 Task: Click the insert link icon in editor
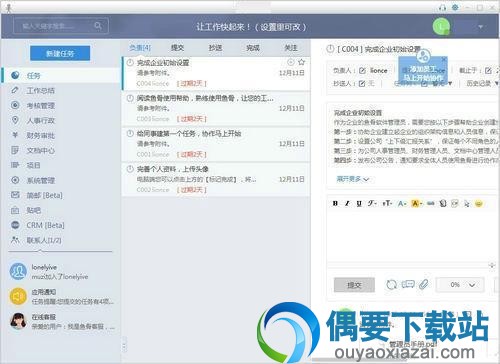click(431, 203)
